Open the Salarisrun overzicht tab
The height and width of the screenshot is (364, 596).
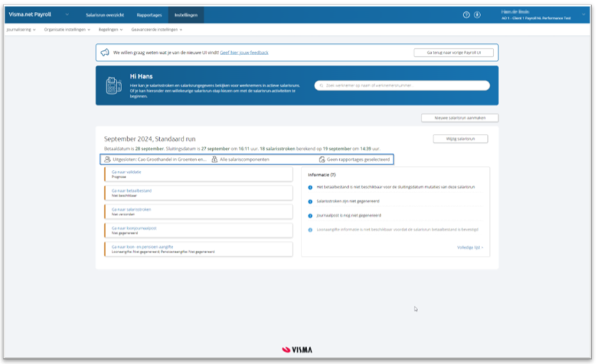tap(105, 15)
